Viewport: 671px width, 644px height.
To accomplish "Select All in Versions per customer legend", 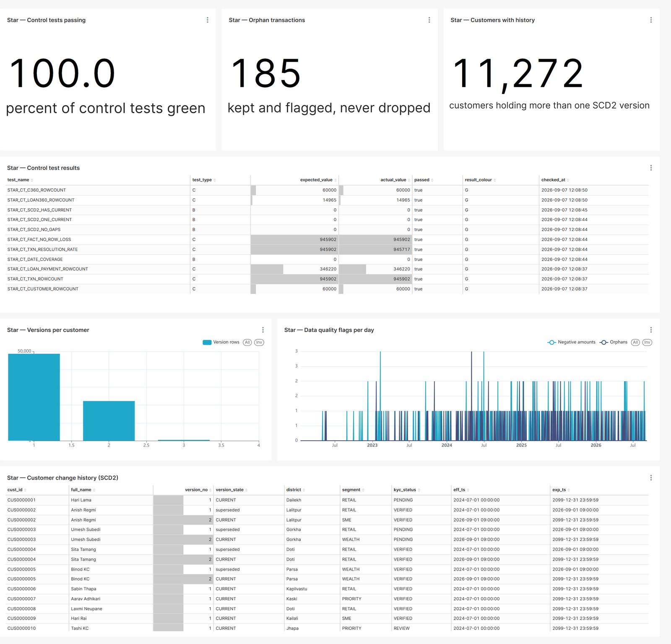I will pyautogui.click(x=247, y=342).
